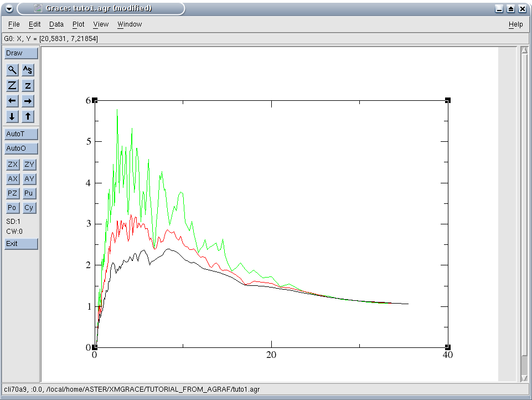The width and height of the screenshot is (532, 400).
Task: Open the Data menu
Action: pos(56,24)
